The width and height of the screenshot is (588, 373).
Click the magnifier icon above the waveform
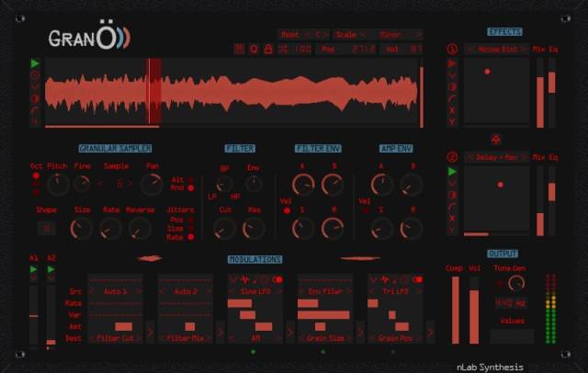[x=254, y=49]
